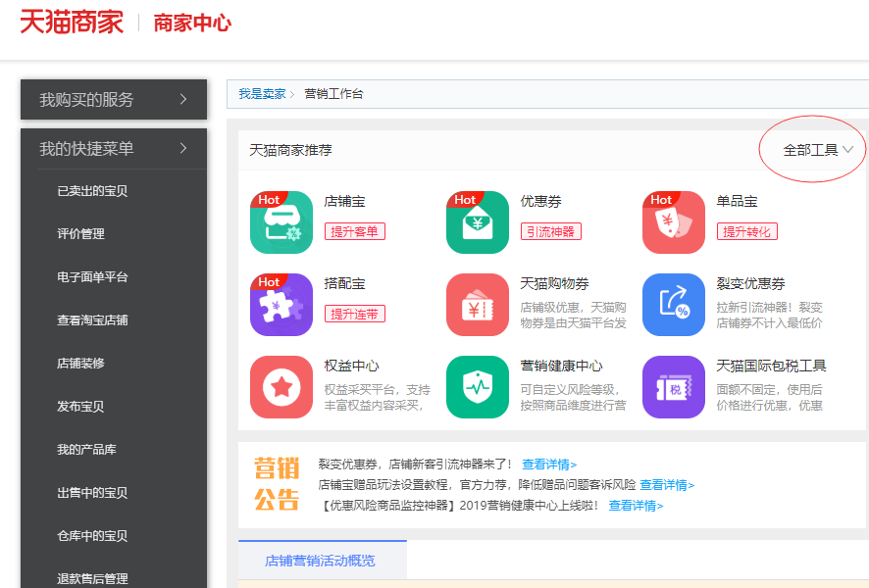
Task: Click the 引流神器 tag under 优惠券
Action: [551, 231]
